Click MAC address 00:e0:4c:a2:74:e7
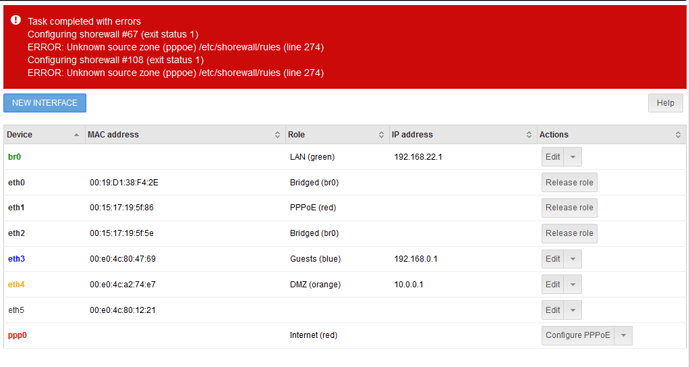The image size is (690, 367). (x=123, y=284)
